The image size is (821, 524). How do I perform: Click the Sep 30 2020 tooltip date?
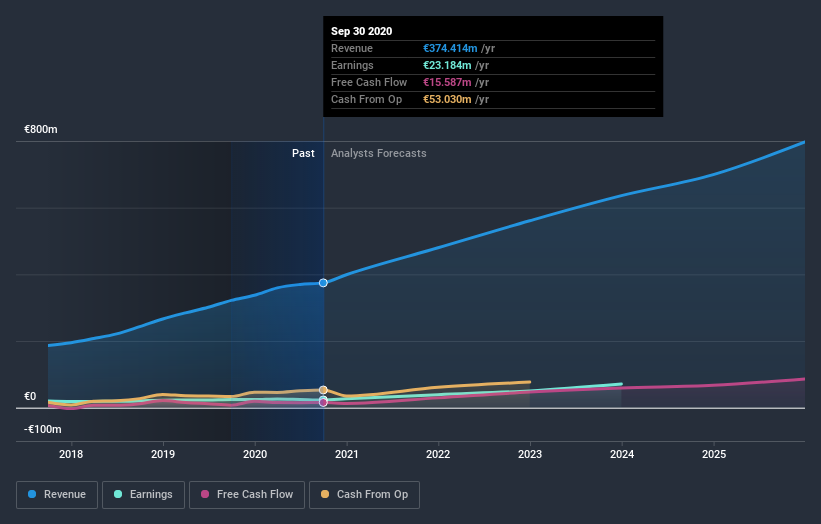pyautogui.click(x=361, y=31)
